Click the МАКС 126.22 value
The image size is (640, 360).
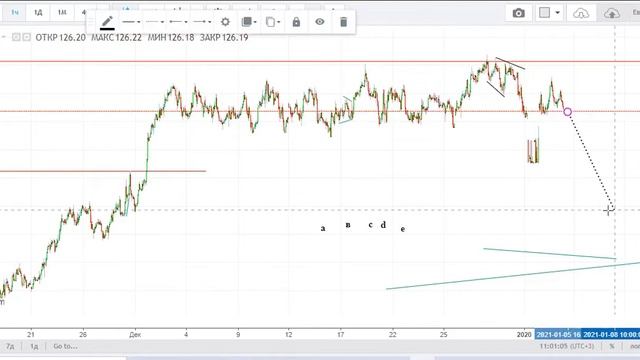(x=116, y=38)
